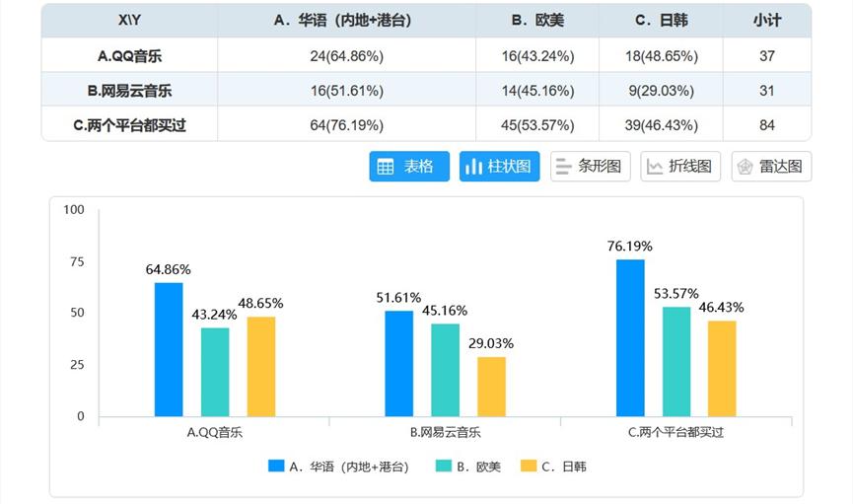
Task: Click the blue 51.61% bar for 网易云音乐
Action: [399, 364]
